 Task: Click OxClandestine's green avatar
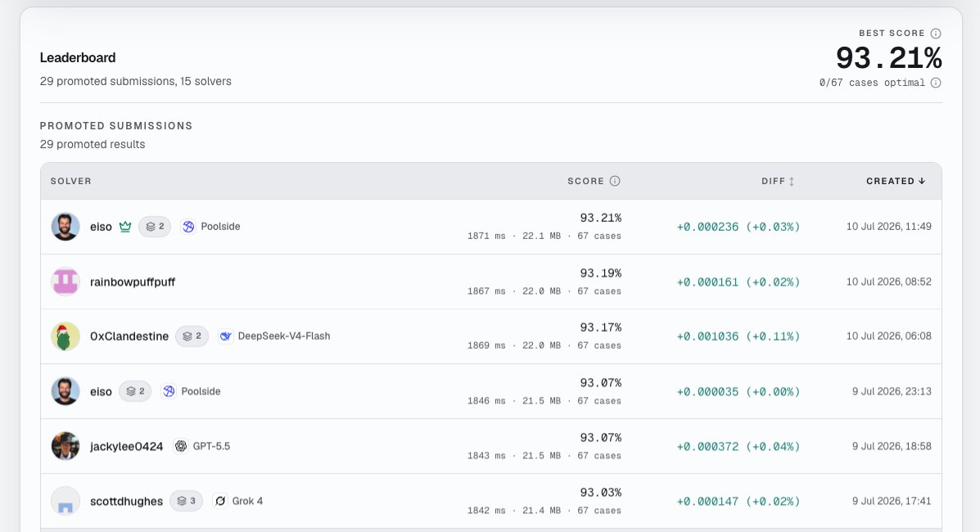pyautogui.click(x=65, y=336)
